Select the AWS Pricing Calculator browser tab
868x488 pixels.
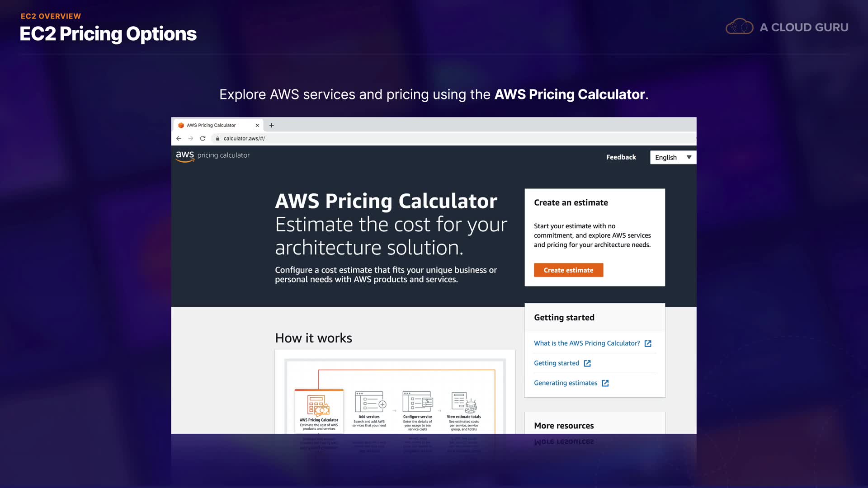211,125
